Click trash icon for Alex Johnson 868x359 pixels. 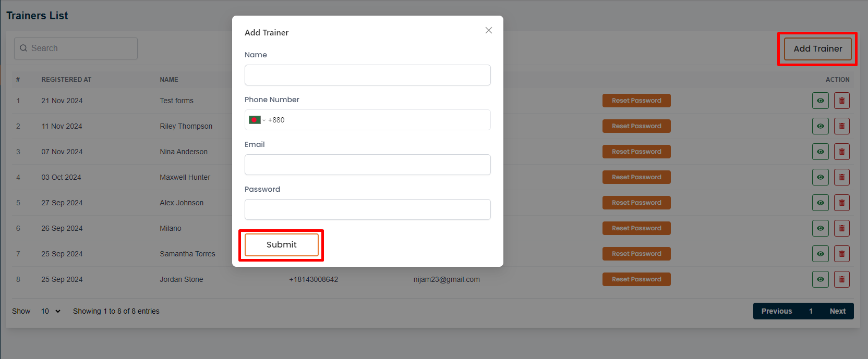click(x=841, y=203)
